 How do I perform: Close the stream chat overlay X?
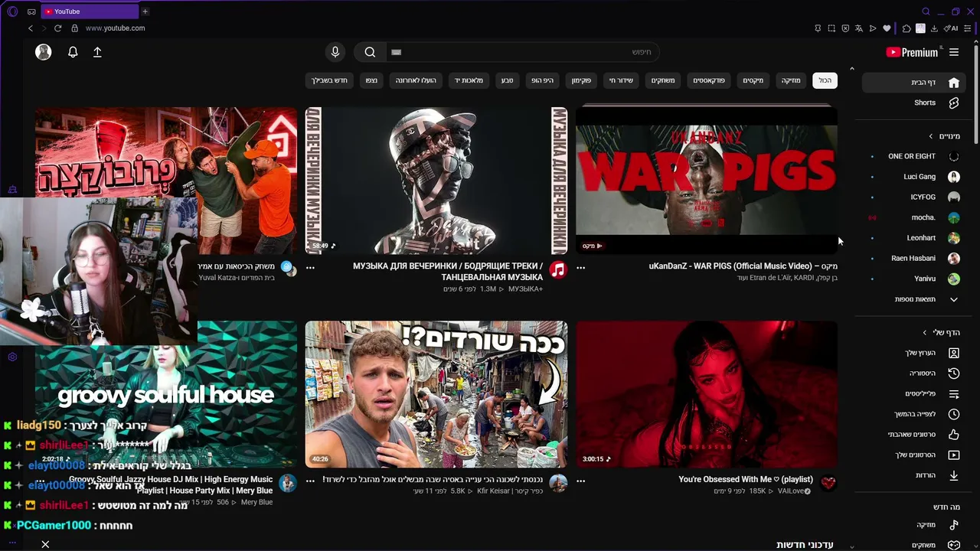[x=45, y=544]
